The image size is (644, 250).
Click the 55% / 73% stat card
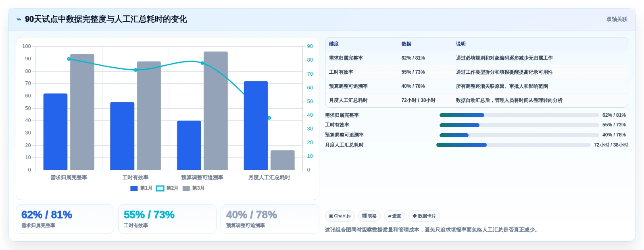167,219
